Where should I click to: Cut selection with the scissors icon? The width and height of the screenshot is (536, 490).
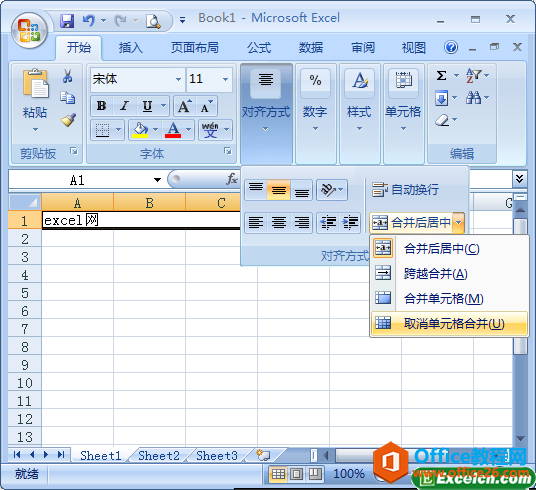click(x=67, y=76)
